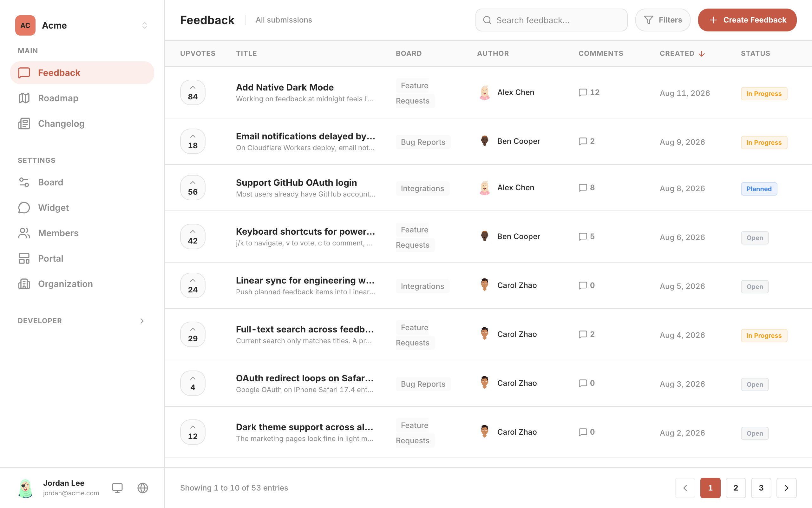Sort by Author column header
The image size is (812, 508).
[493, 53]
